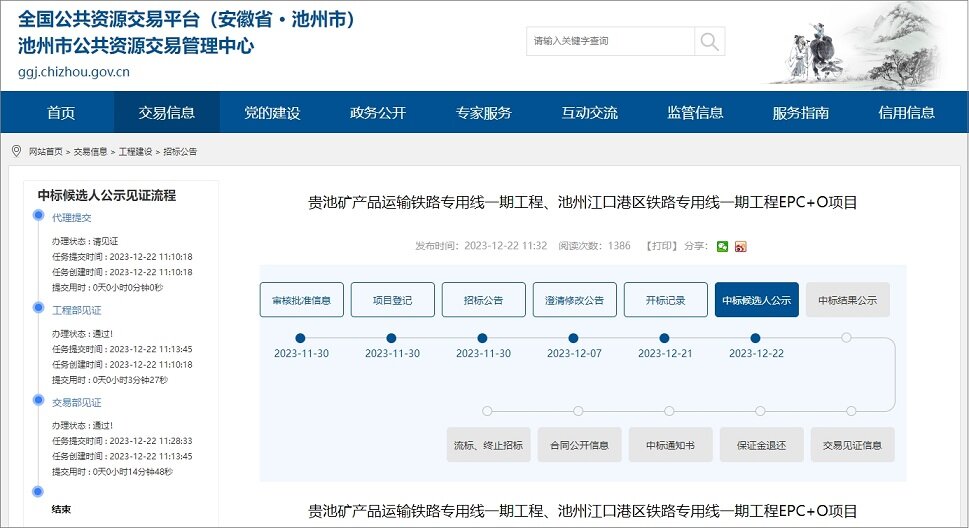Viewport: 969px width, 528px height.
Task: Open the 政务公开 nav menu
Action: pos(378,113)
